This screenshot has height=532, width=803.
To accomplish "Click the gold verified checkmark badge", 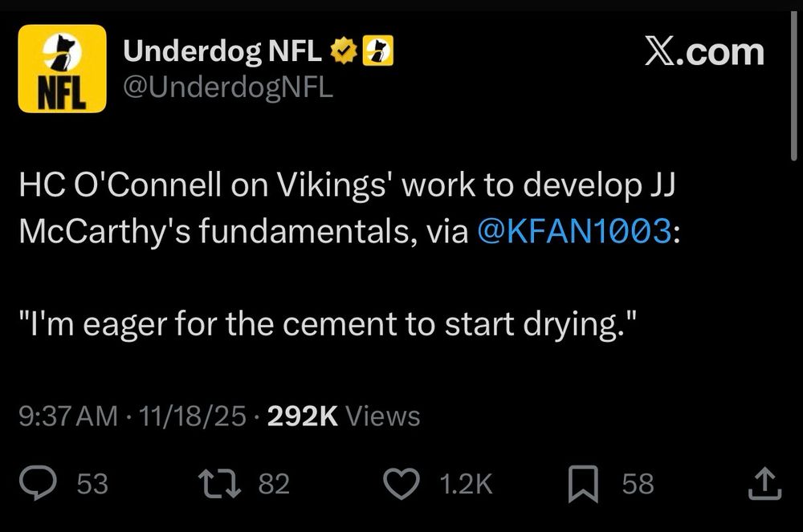I will tap(345, 52).
